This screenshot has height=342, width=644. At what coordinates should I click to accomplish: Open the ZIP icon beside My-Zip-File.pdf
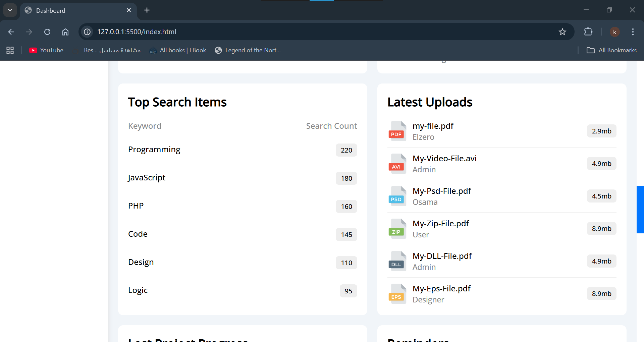397,228
